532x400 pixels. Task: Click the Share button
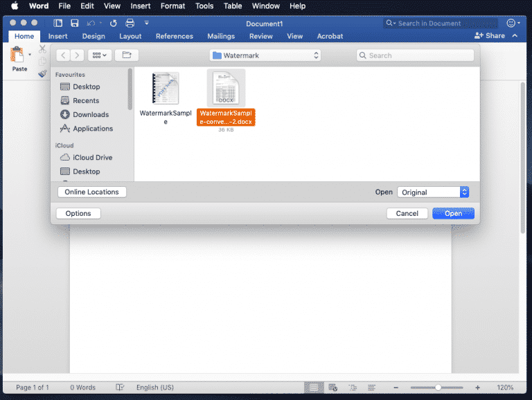490,35
